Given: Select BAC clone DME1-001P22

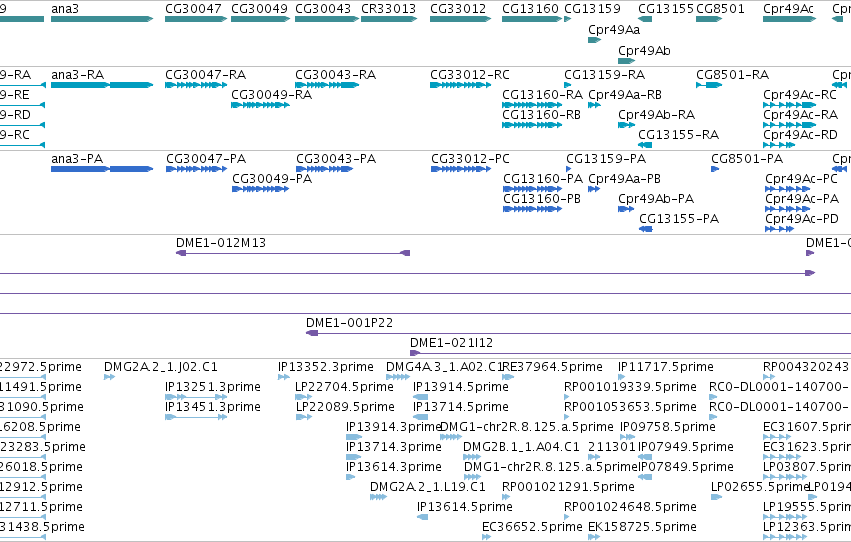Looking at the screenshot, I should tap(579, 333).
